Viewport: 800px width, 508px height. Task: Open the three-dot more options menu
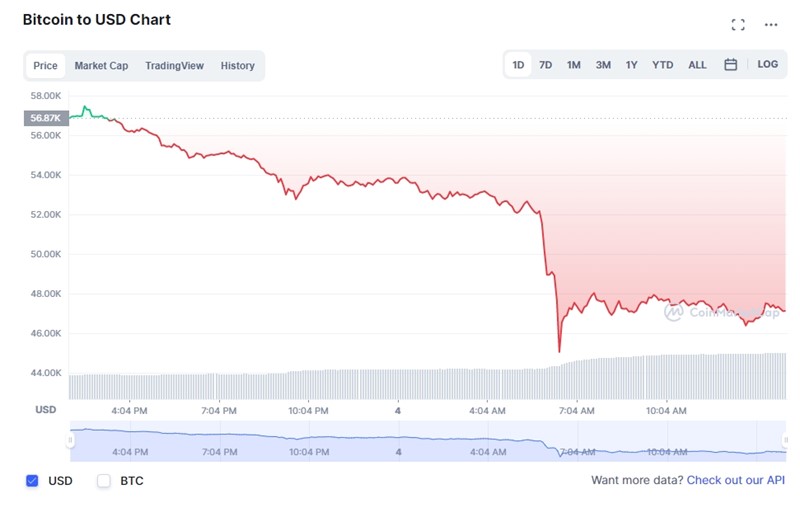tap(771, 25)
